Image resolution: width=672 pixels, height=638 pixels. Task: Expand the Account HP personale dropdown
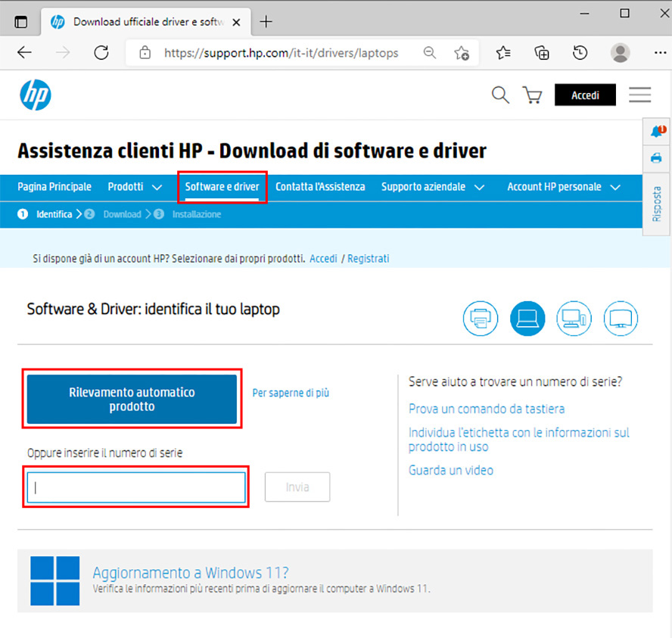(563, 187)
